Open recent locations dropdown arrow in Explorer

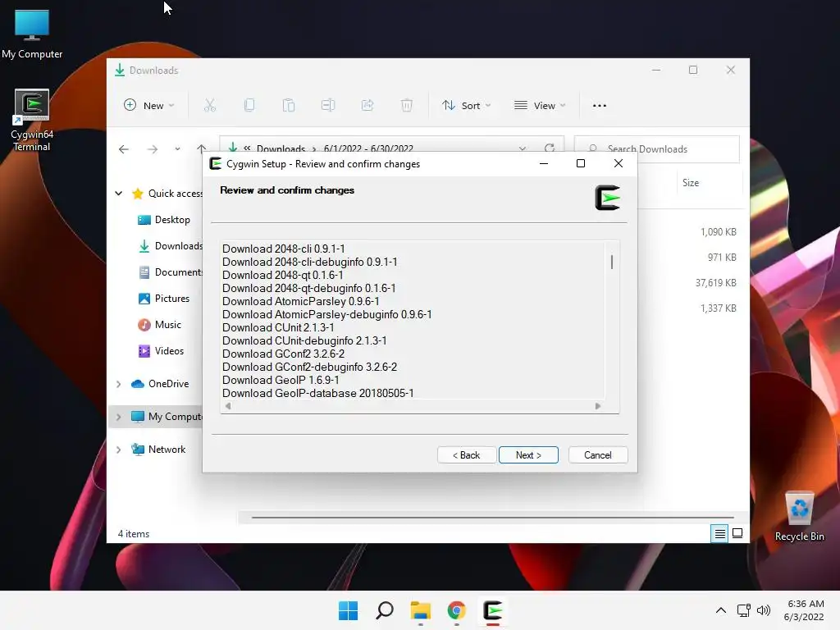click(x=177, y=149)
